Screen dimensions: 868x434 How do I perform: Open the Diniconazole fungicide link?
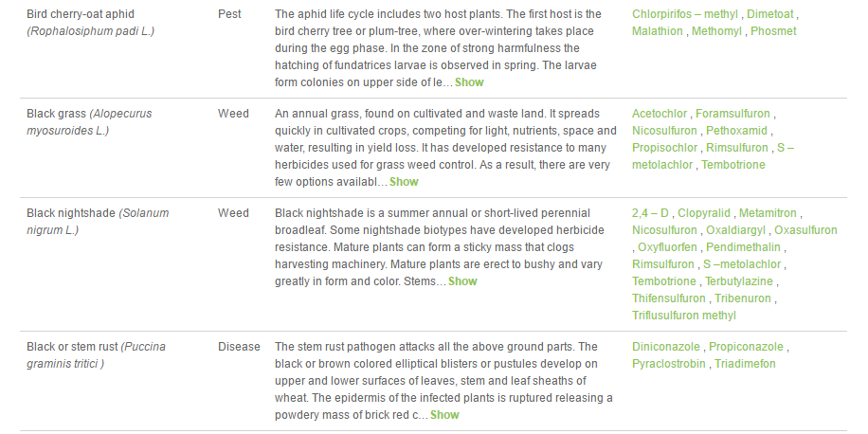[666, 347]
